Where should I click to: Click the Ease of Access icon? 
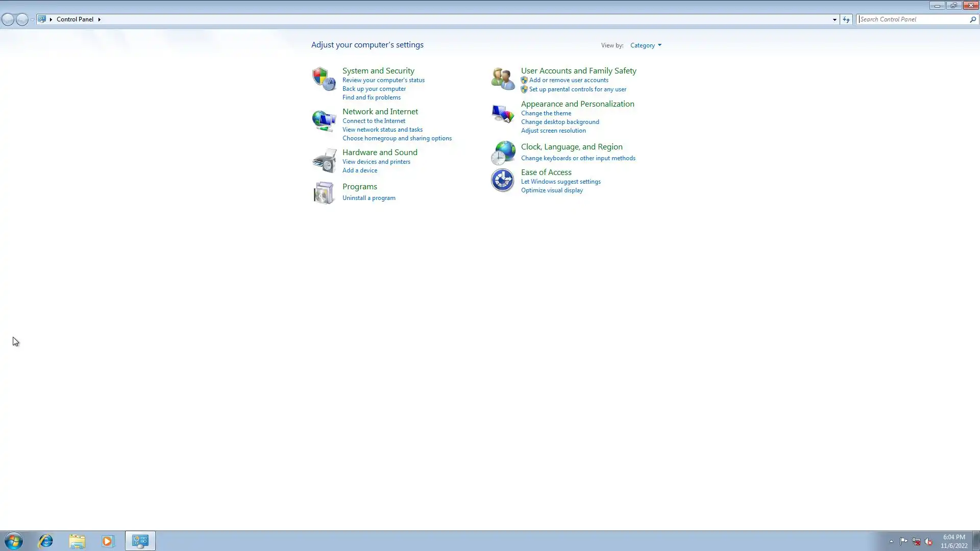coord(502,180)
